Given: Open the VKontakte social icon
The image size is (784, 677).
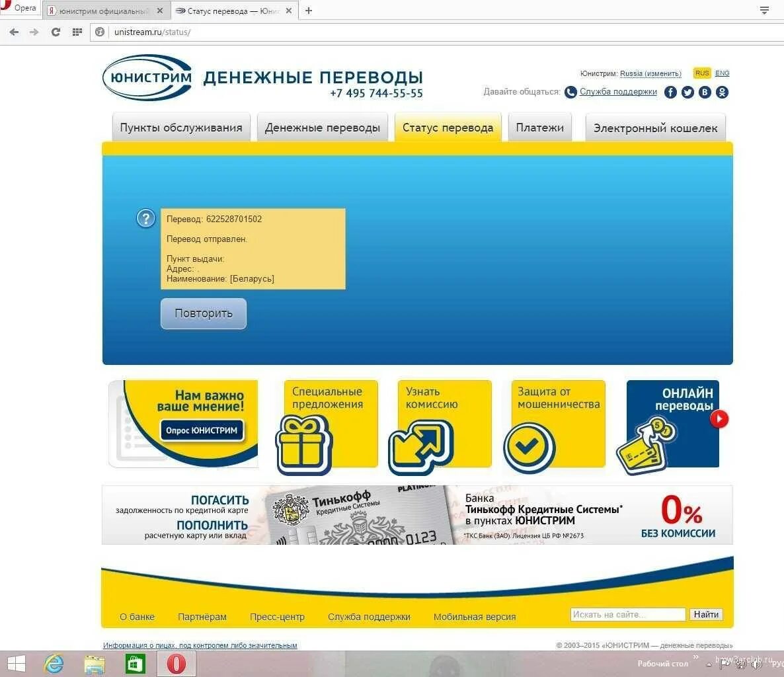Looking at the screenshot, I should tap(705, 92).
